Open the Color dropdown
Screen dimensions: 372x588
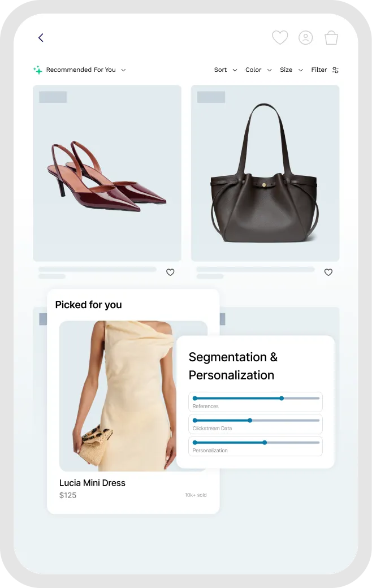(x=258, y=70)
